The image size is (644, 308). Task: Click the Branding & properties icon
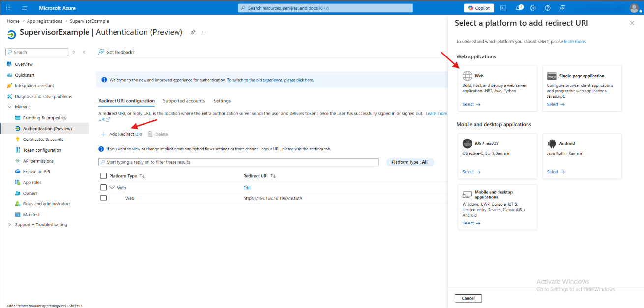coord(18,118)
